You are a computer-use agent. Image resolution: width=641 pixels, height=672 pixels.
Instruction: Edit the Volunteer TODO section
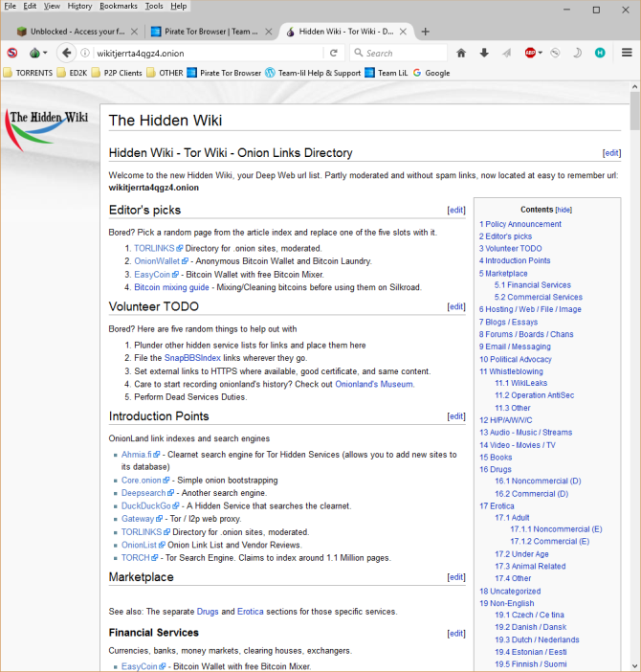click(x=456, y=306)
